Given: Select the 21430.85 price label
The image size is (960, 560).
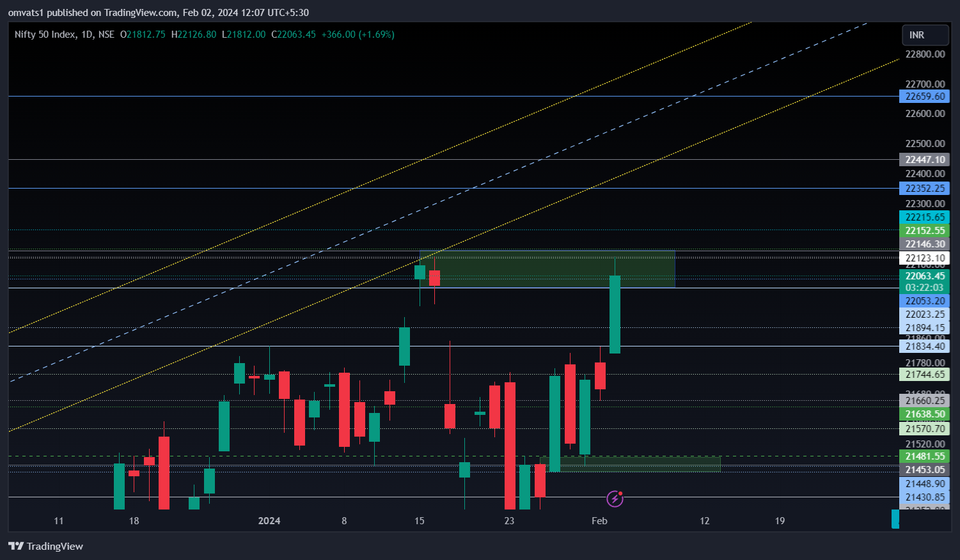Looking at the screenshot, I should point(924,497).
